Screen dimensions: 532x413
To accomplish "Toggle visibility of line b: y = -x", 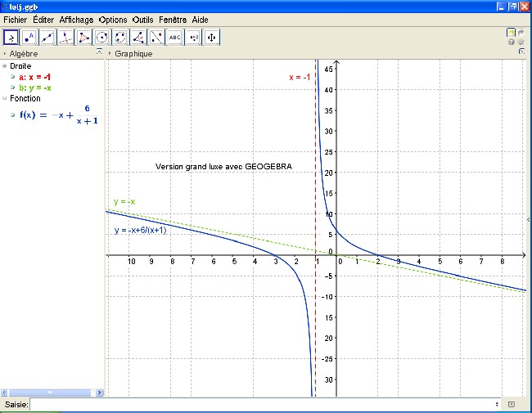I will click(x=12, y=88).
